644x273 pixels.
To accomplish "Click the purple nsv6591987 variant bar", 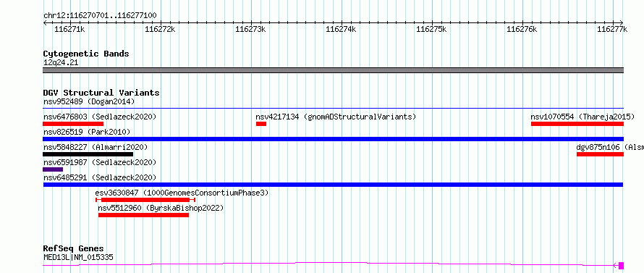I will [53, 169].
